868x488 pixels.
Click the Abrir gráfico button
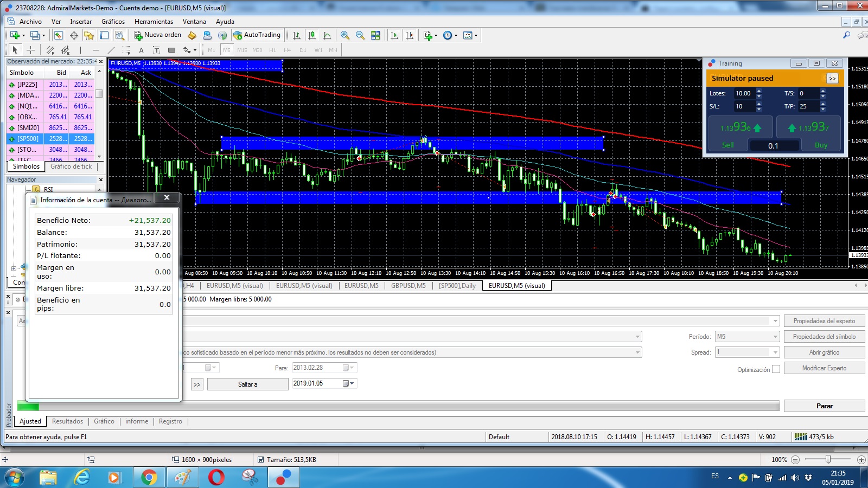tap(824, 352)
